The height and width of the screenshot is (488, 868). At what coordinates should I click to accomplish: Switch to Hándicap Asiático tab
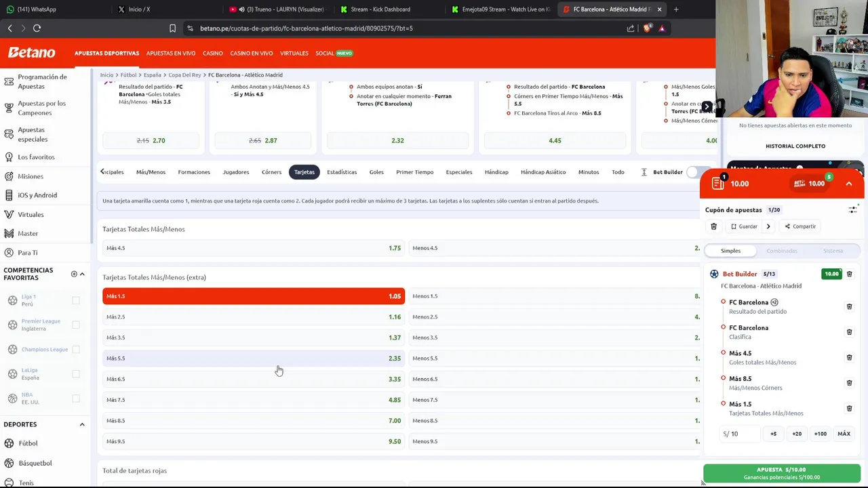click(543, 172)
